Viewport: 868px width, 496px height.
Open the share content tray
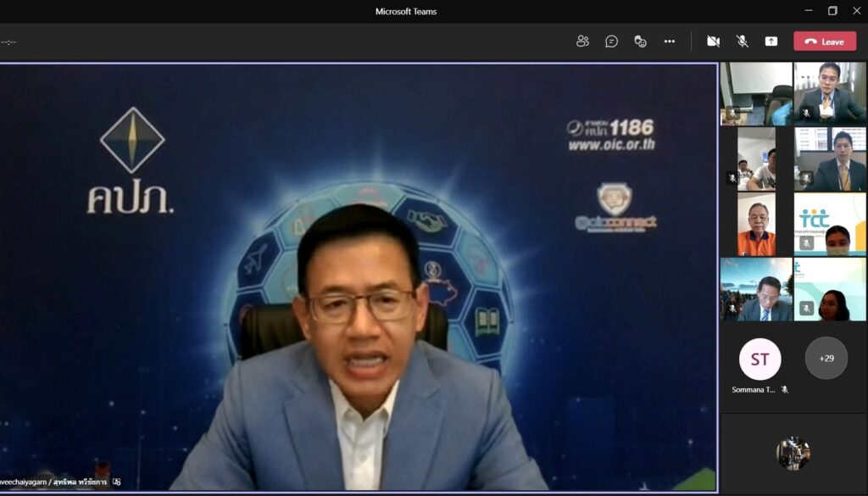coord(771,41)
